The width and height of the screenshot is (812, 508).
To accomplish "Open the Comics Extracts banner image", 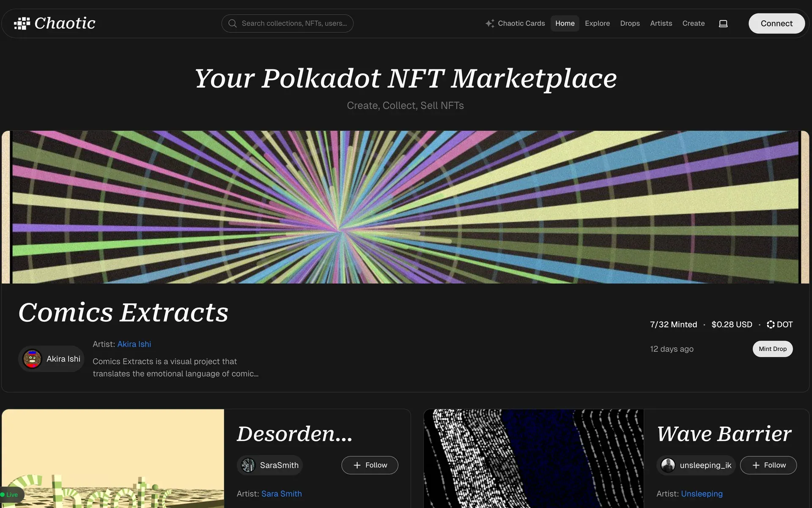I will click(406, 207).
